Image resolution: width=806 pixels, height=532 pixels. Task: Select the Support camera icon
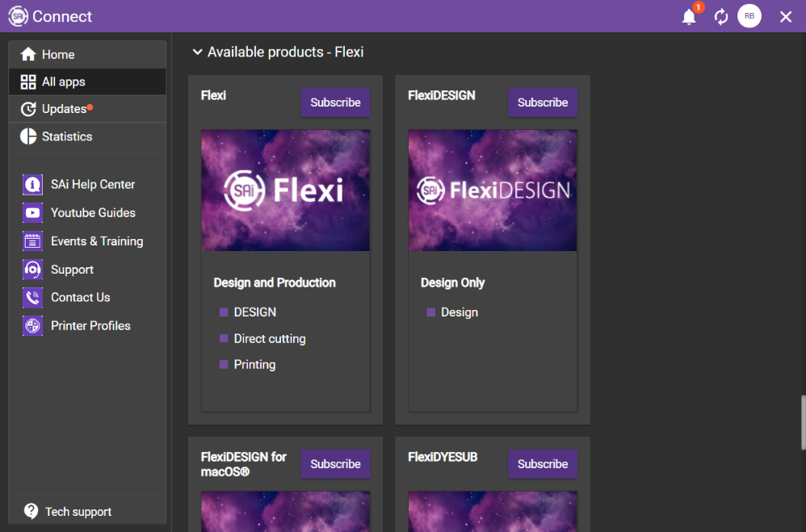(x=31, y=269)
